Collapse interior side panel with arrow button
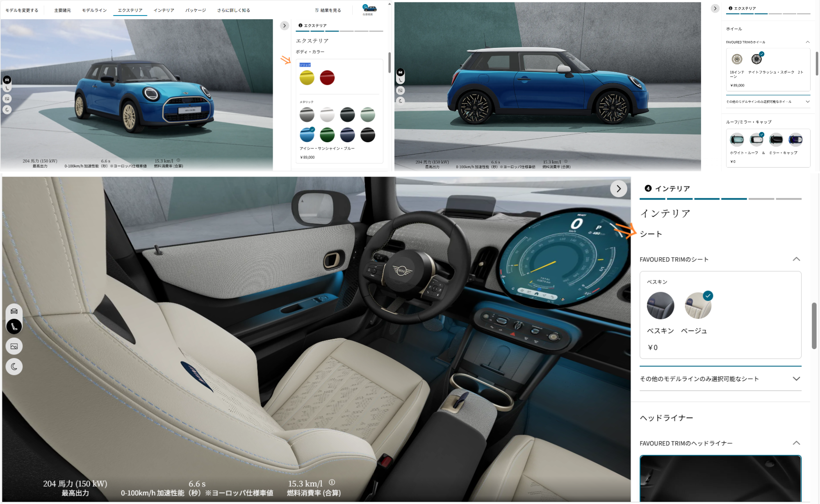Viewport: 820px width, 504px height. tap(618, 189)
